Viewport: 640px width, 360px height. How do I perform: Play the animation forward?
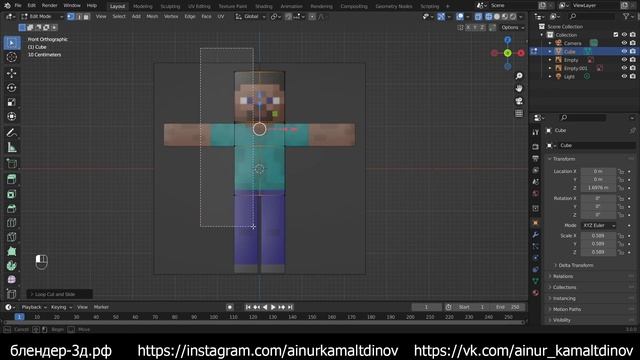(273, 307)
